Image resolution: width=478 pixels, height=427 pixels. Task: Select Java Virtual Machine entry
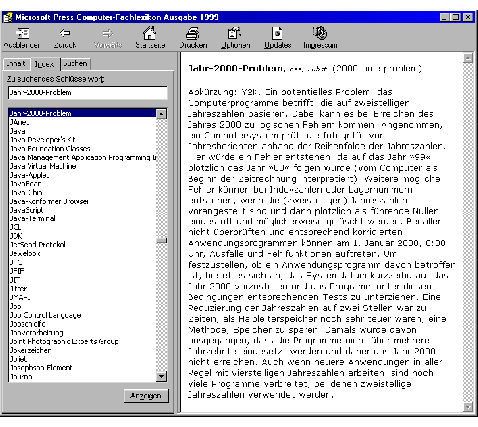click(43, 166)
